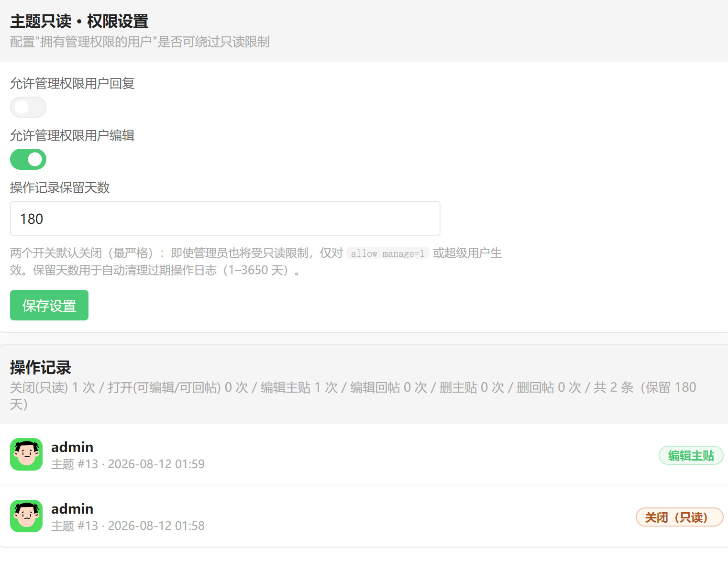Image resolution: width=728 pixels, height=561 pixels.
Task: Click the 主题只读 · 权限设置 heading
Action: [79, 21]
